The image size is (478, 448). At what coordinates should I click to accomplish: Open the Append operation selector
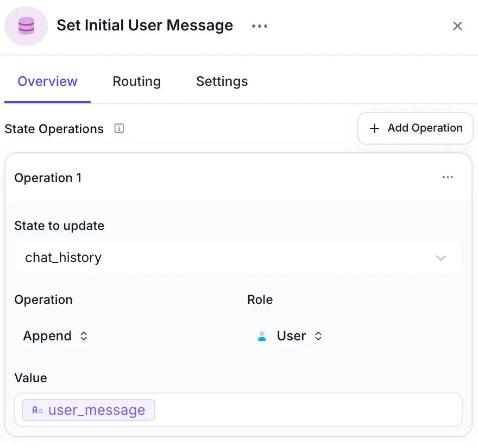55,336
